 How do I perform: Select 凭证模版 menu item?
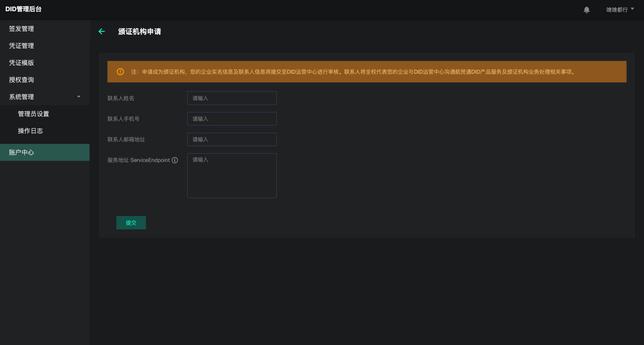[x=21, y=63]
